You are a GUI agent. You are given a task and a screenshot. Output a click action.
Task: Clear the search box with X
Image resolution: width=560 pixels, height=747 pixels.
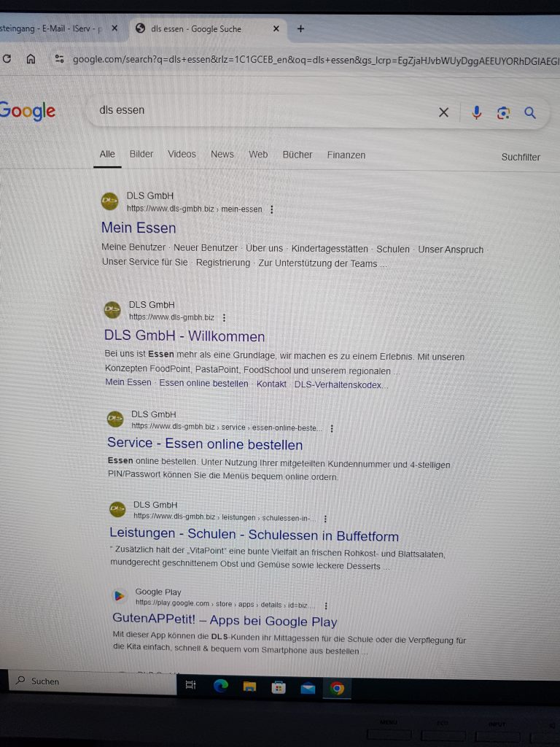[x=443, y=112]
